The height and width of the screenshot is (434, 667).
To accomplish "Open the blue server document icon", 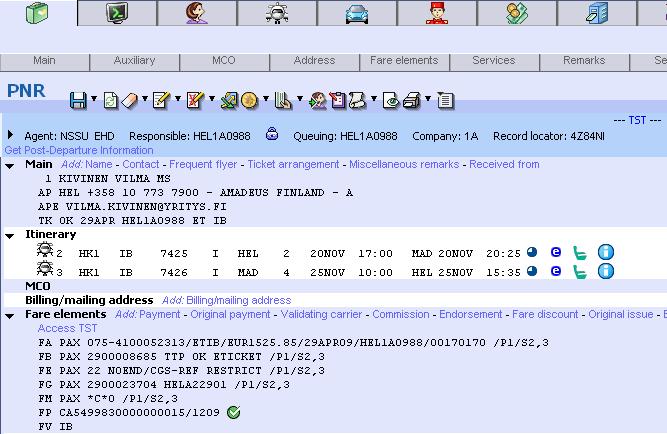I will [597, 13].
